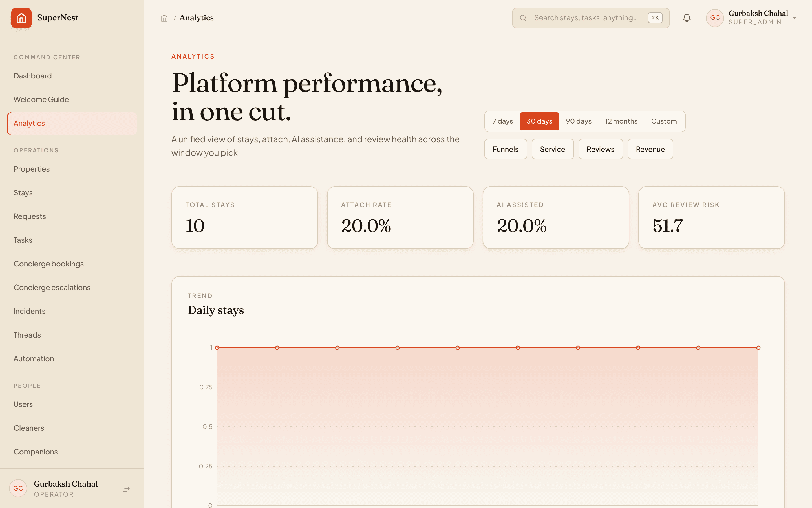Viewport: 812px width, 508px height.
Task: Click the Avg Review Risk card
Action: pyautogui.click(x=711, y=218)
